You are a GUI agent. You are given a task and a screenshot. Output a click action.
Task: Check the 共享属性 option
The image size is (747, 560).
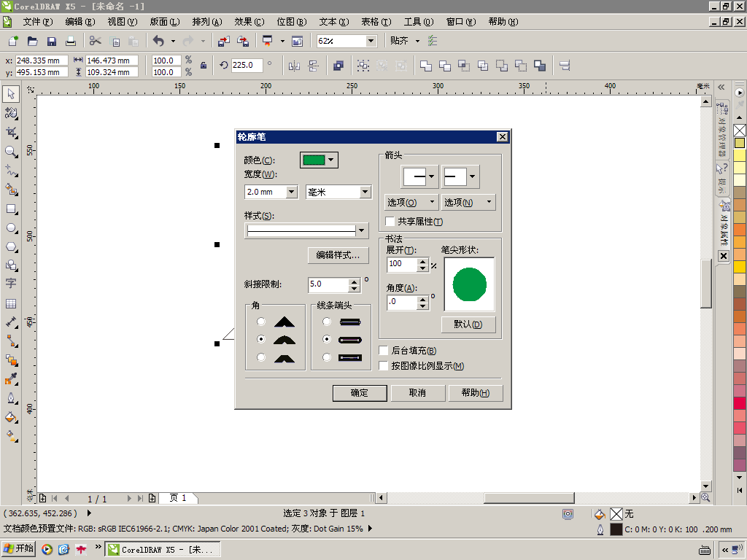click(390, 222)
